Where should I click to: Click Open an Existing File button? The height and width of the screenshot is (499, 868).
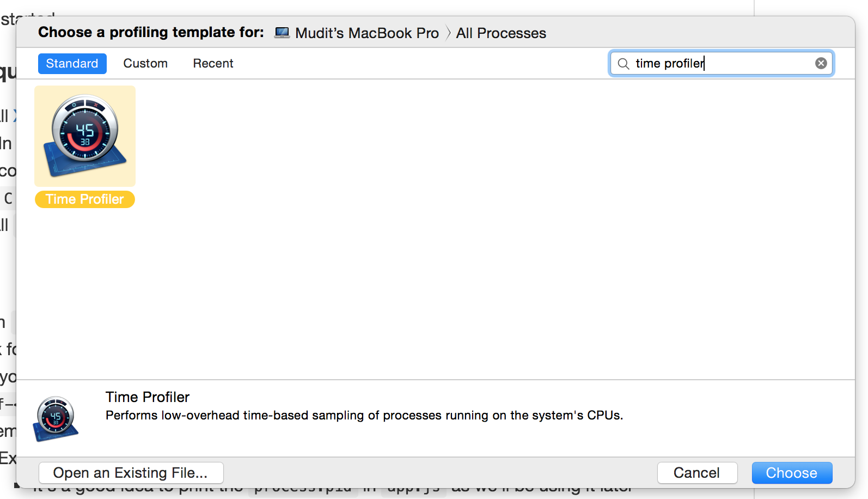(131, 473)
